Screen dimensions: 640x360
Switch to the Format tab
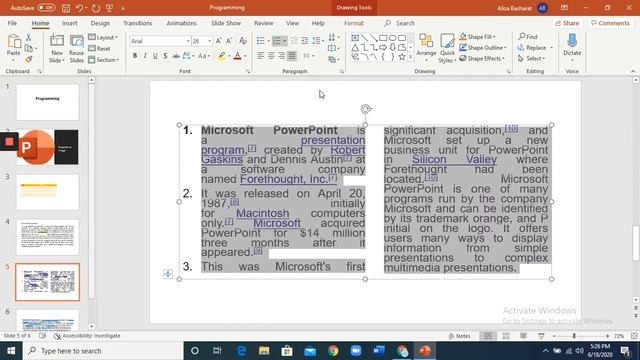tap(353, 23)
